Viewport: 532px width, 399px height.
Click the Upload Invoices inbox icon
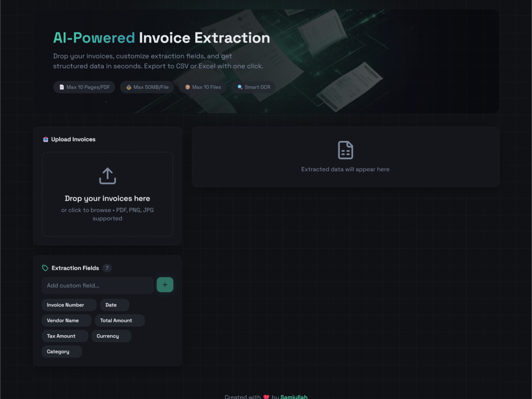pyautogui.click(x=45, y=139)
